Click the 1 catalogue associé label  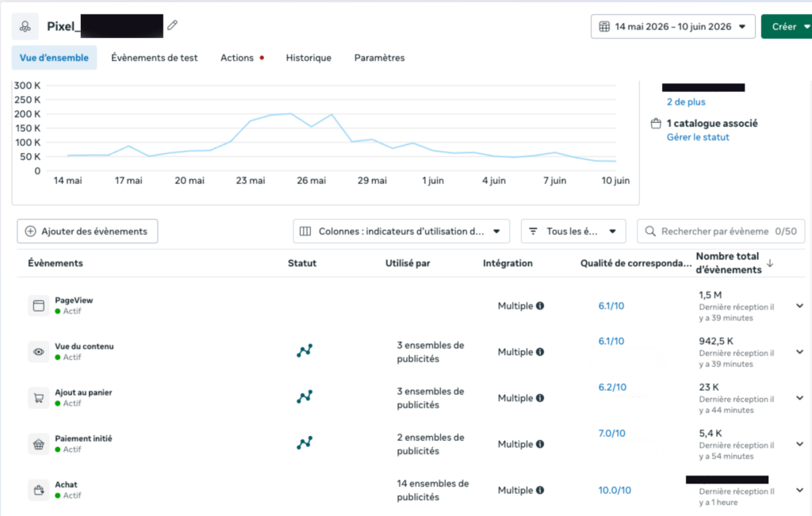(x=712, y=123)
